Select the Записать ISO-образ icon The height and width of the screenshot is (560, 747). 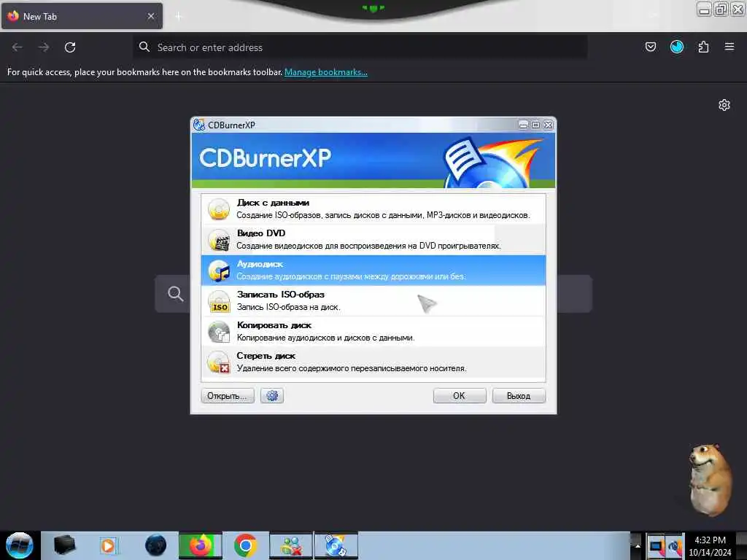(219, 301)
